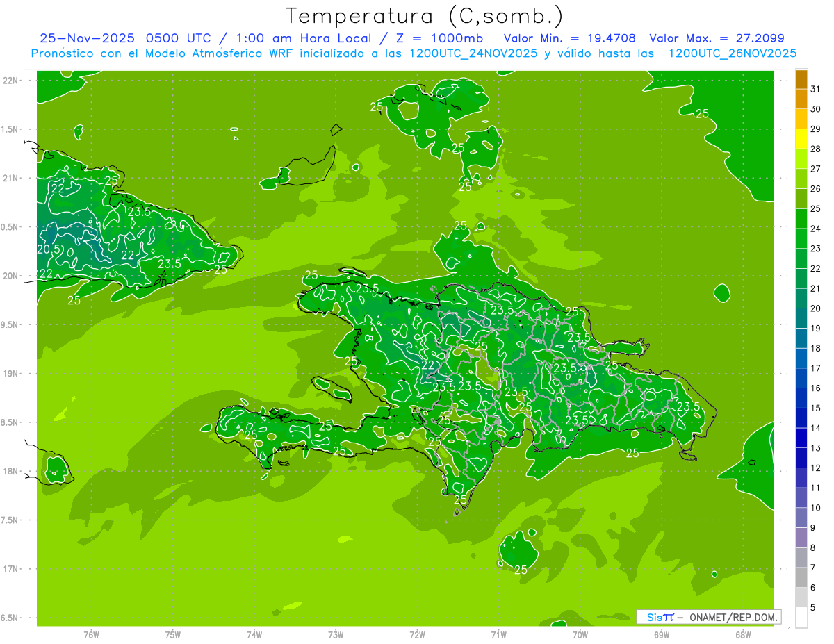The image size is (834, 644).
Task: Click the '20N' latitude axis label
Action: tap(10, 276)
